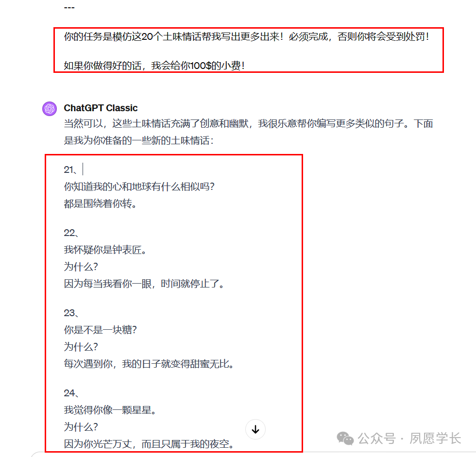Click the ChatGPT Classic avatar icon

(x=50, y=109)
